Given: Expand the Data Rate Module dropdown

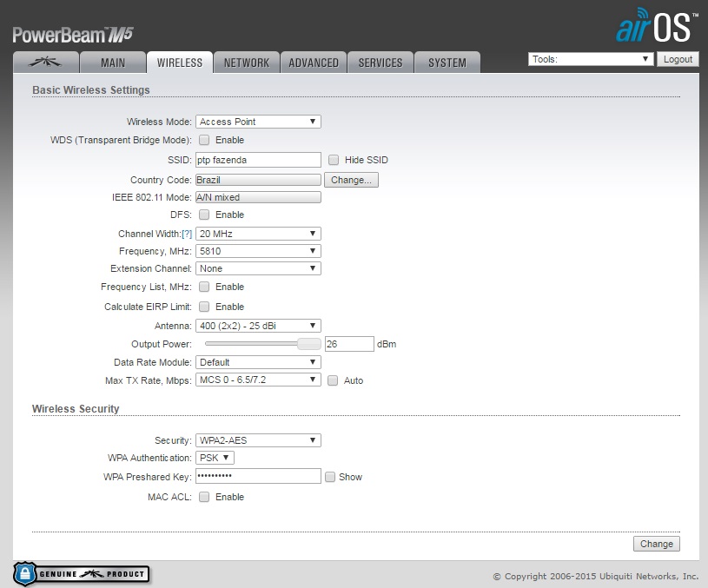Looking at the screenshot, I should tap(258, 362).
